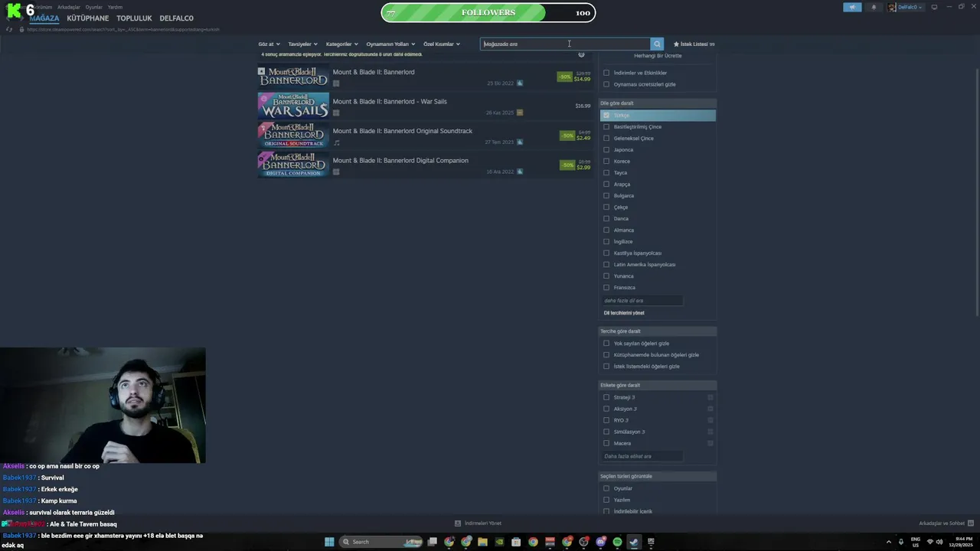Click the Bannerlord Original Soundtrack thumbnail
This screenshot has height=551, width=980.
(293, 135)
